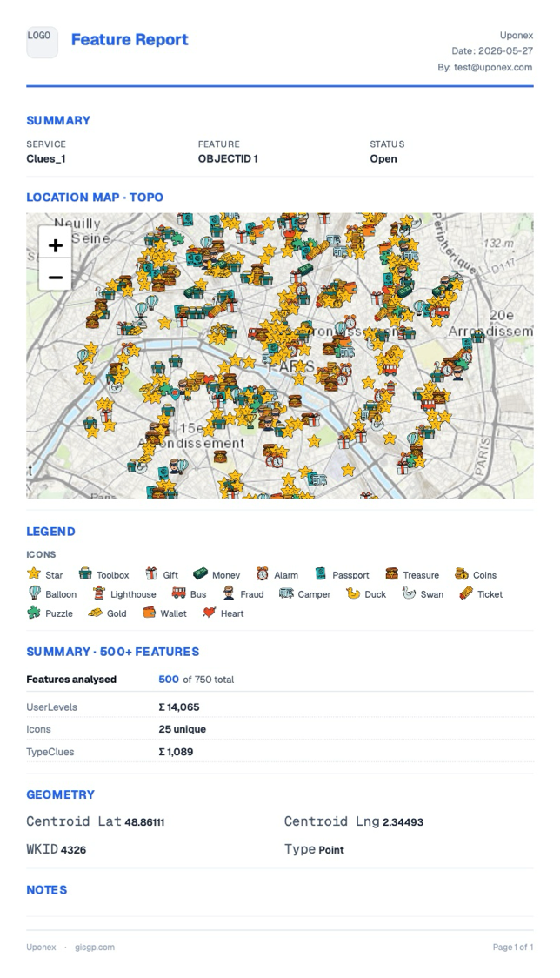Select the Swan icon in the legend
The width and height of the screenshot is (560, 978).
click(409, 593)
